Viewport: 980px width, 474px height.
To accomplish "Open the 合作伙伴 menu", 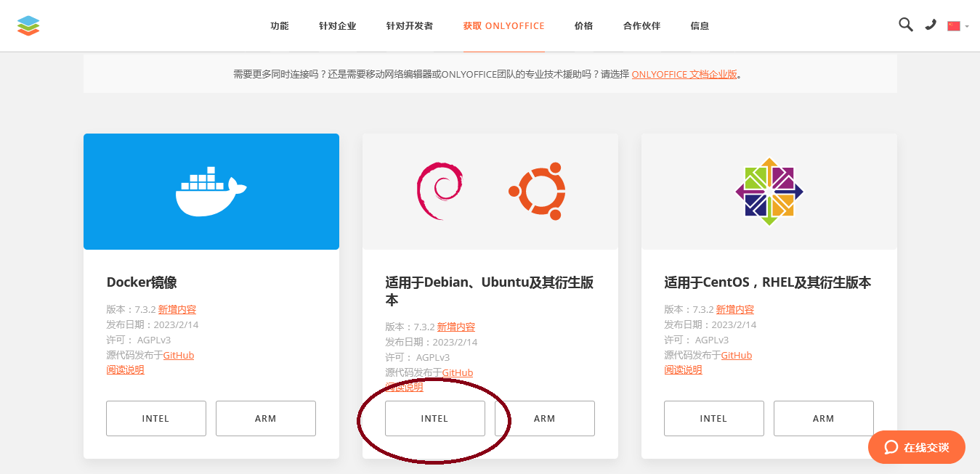I will (x=641, y=26).
